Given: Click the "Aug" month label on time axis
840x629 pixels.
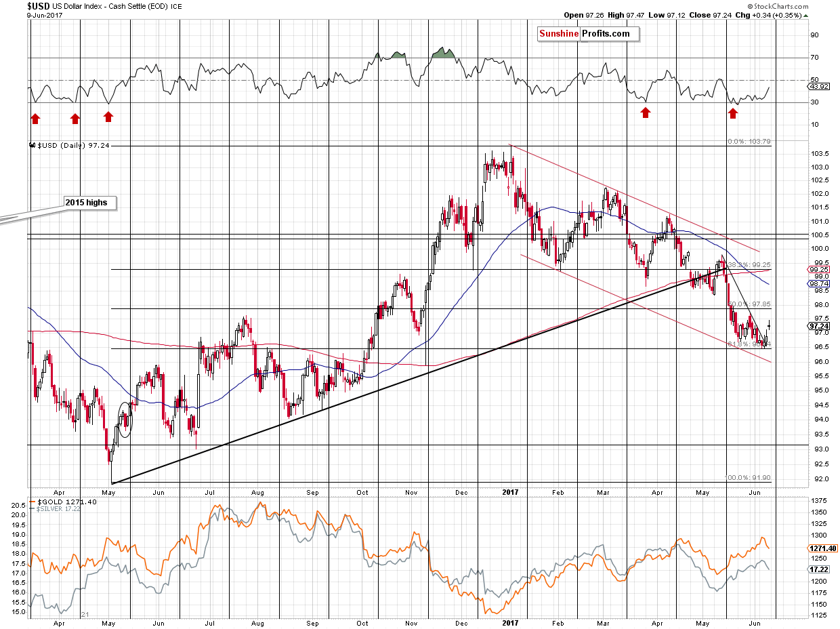Looking at the screenshot, I should [257, 492].
